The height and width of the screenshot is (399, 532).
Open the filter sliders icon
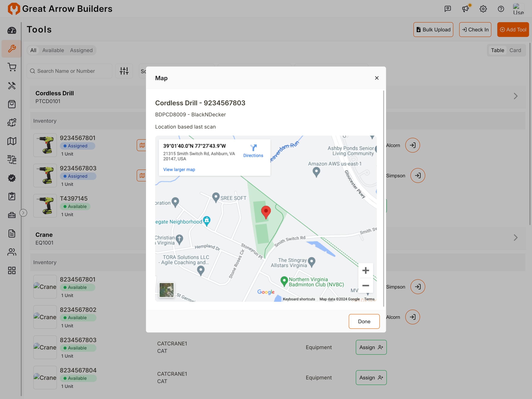click(124, 71)
